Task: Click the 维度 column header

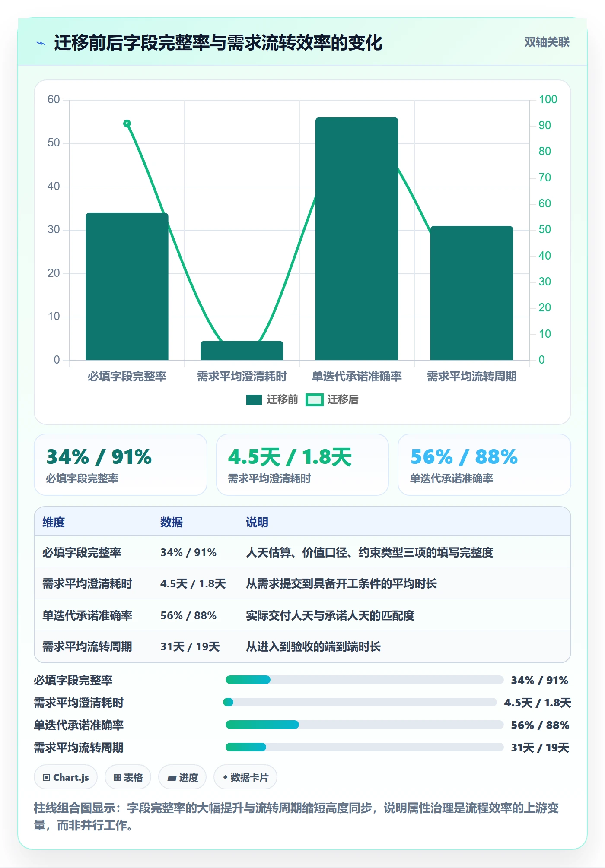Action: [x=54, y=522]
